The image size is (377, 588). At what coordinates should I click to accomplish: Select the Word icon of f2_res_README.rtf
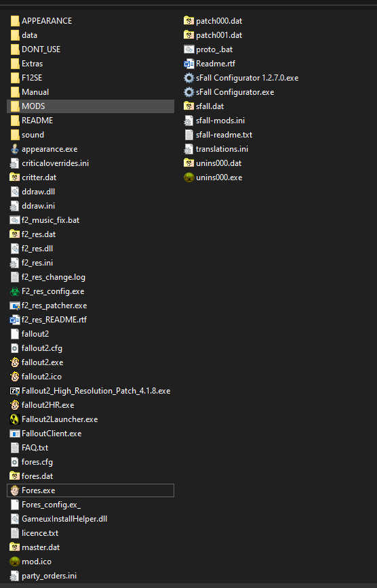pyautogui.click(x=15, y=320)
